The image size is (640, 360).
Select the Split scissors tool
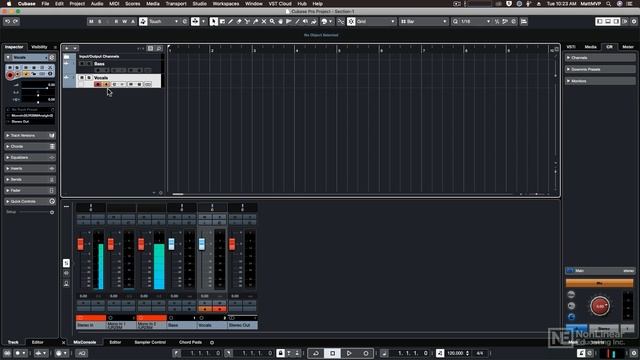pos(247,21)
